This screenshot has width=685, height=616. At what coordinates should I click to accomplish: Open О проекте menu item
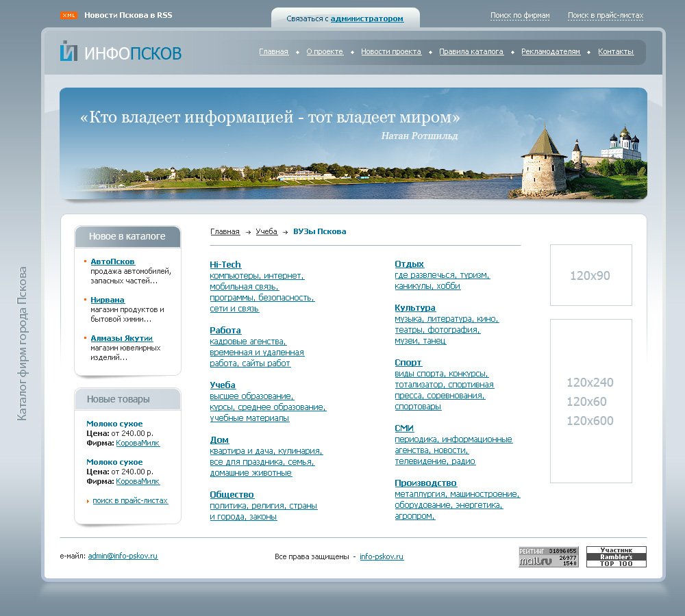coord(325,51)
